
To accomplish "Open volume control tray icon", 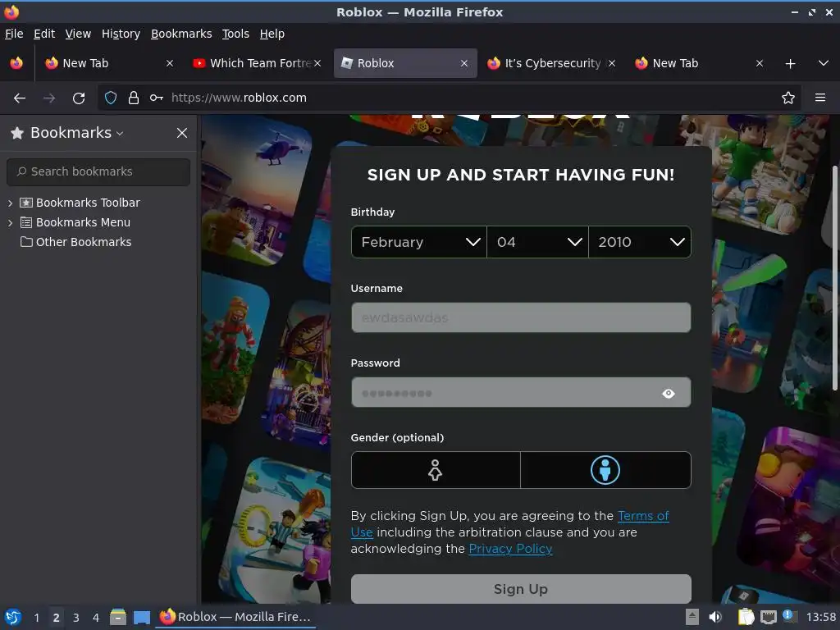I will tap(715, 617).
